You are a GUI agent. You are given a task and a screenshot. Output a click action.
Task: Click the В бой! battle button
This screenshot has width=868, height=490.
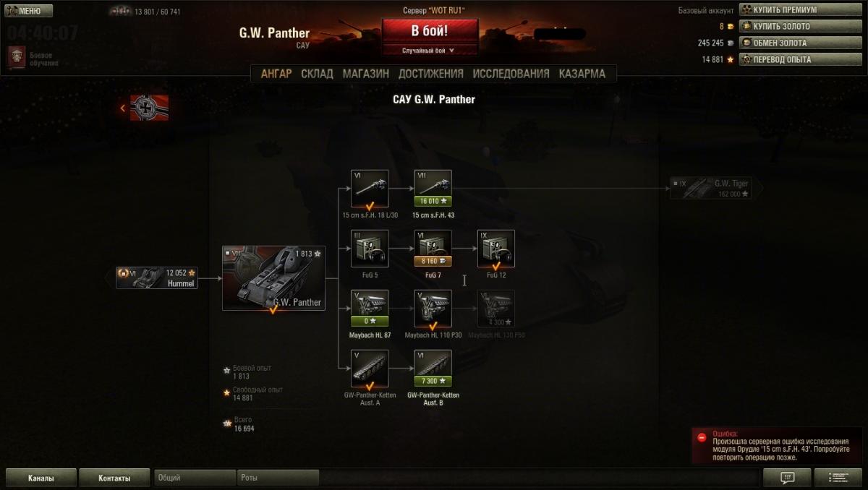(430, 32)
